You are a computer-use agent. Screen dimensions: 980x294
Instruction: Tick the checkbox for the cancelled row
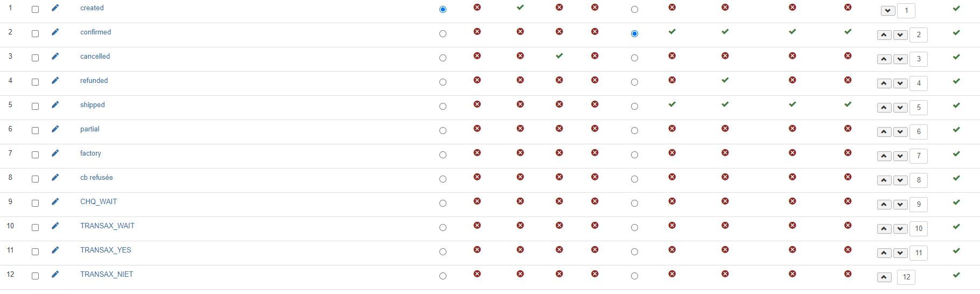36,58
